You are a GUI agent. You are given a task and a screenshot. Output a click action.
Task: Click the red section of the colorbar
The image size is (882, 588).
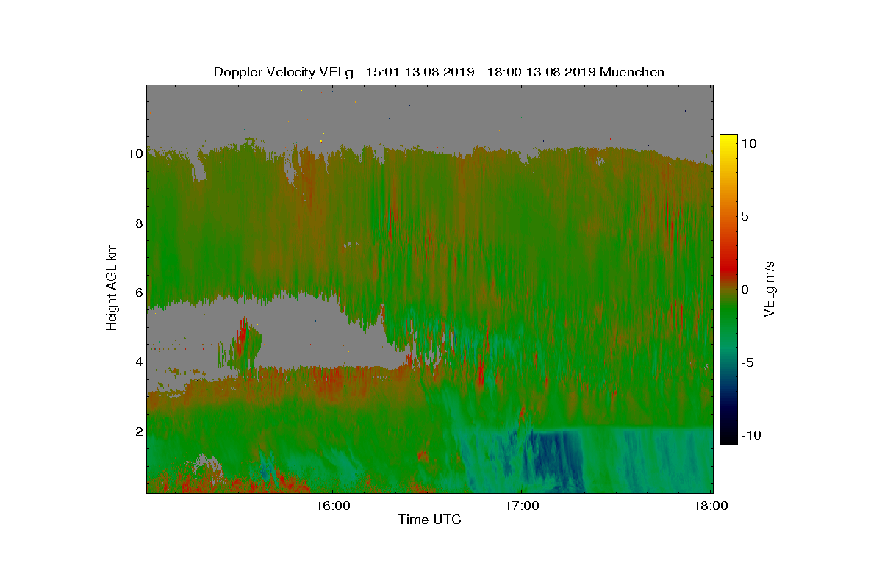click(728, 268)
